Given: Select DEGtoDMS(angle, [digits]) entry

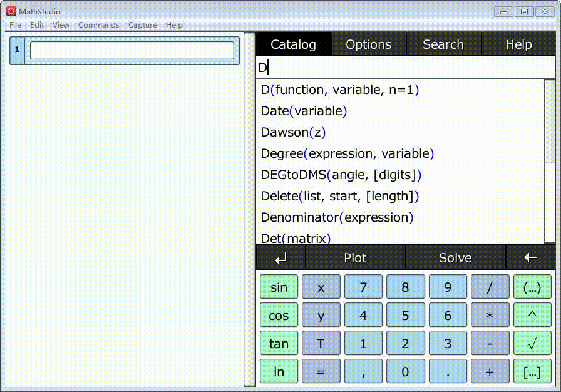Looking at the screenshot, I should click(400, 175).
